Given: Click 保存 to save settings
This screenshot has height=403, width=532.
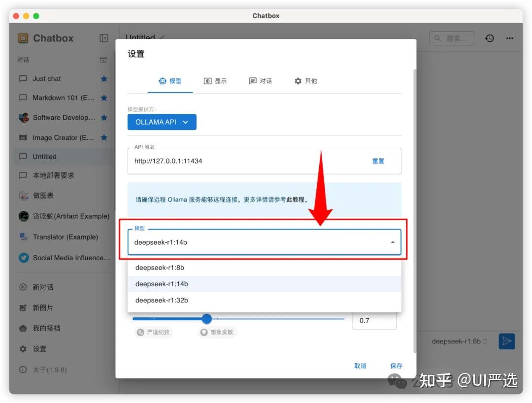Looking at the screenshot, I should (396, 366).
